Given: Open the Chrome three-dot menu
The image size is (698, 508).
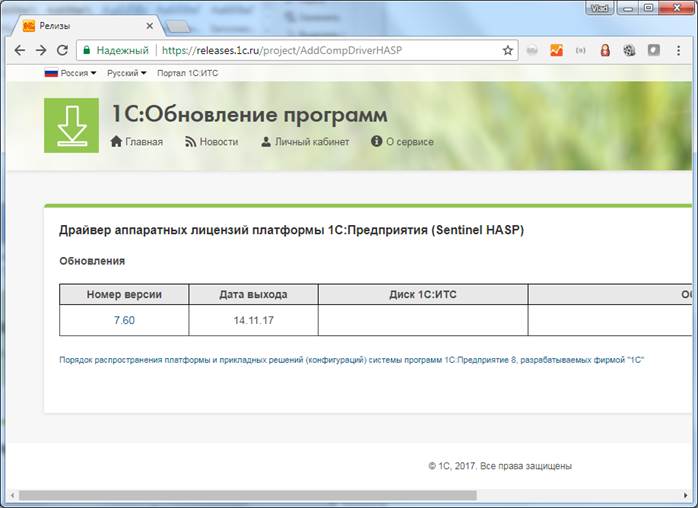Looking at the screenshot, I should 680,50.
